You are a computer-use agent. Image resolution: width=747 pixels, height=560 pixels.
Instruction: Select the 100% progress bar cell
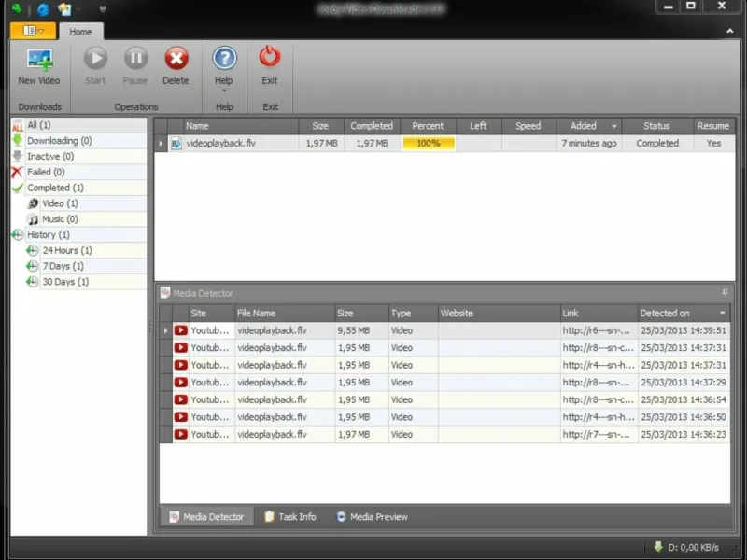429,144
